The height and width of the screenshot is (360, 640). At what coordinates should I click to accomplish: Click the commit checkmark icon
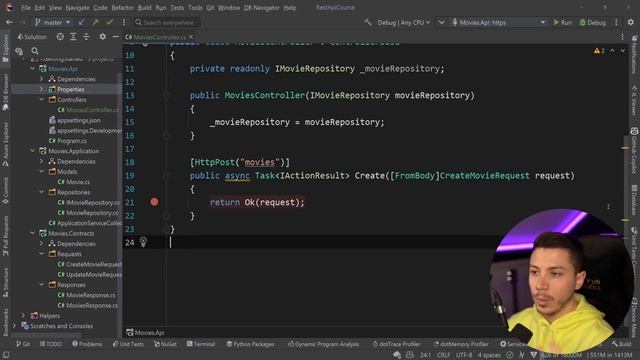pos(109,22)
